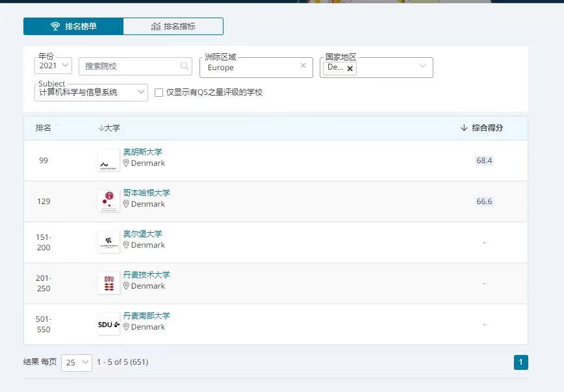Expand the 国家地区 country dropdown
Image resolution: width=564 pixels, height=392 pixels.
[422, 66]
